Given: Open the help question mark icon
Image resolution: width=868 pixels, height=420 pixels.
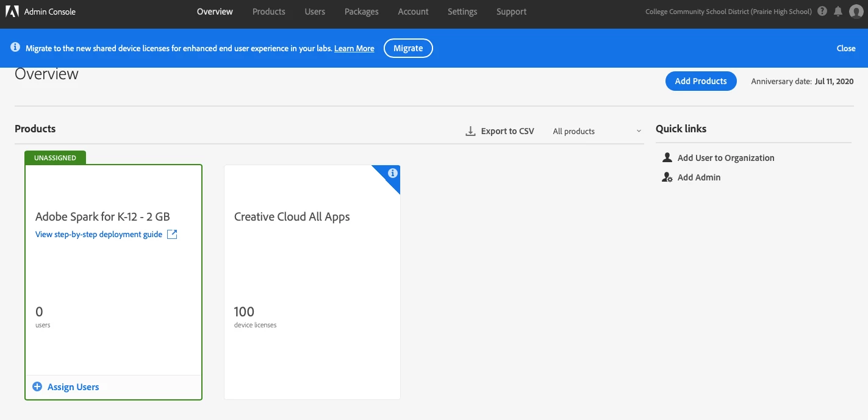Looking at the screenshot, I should point(822,12).
